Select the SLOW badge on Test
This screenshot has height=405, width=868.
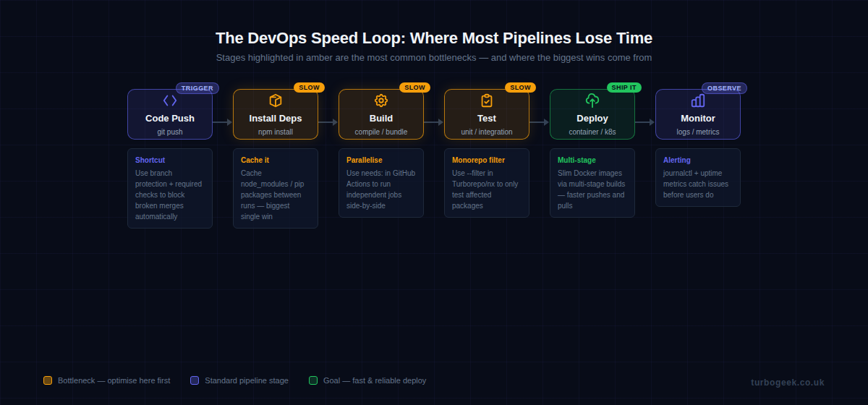[520, 88]
